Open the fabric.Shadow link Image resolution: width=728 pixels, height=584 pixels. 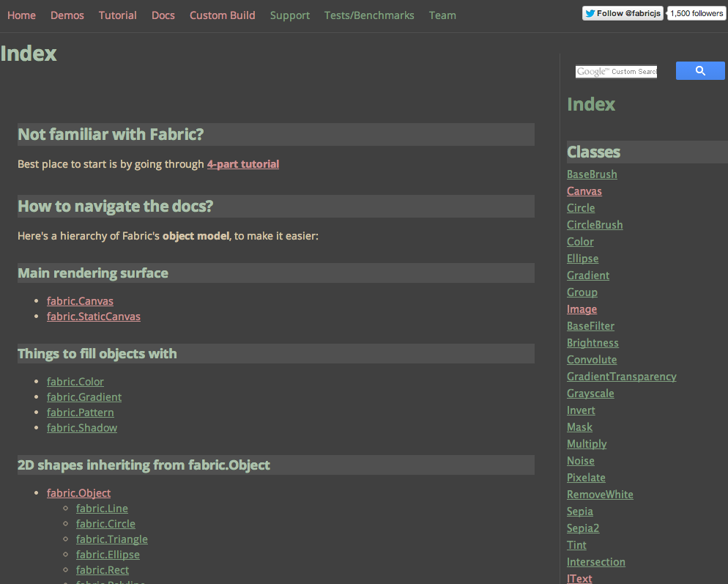(82, 427)
